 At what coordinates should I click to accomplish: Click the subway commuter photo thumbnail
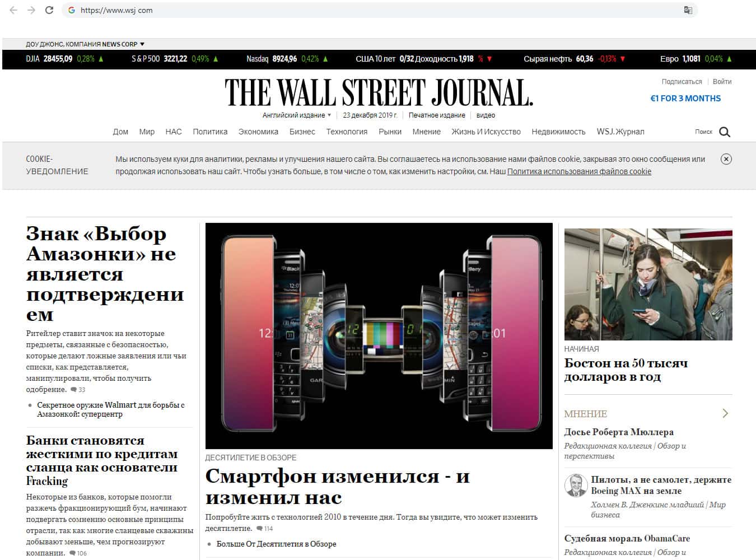[x=648, y=284]
